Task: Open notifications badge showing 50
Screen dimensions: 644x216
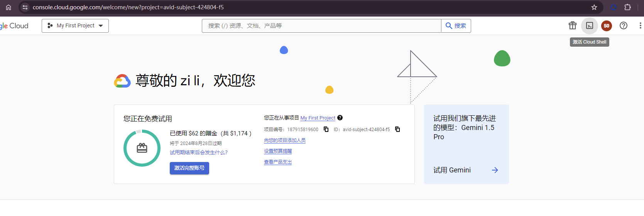Action: click(x=607, y=26)
